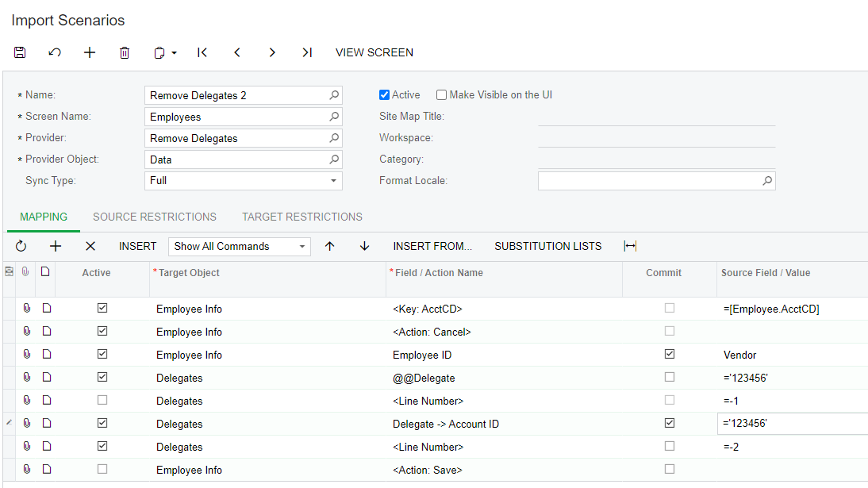Uncheck the Active scenario checkbox
Viewport: 868px width, 488px height.
pyautogui.click(x=385, y=95)
